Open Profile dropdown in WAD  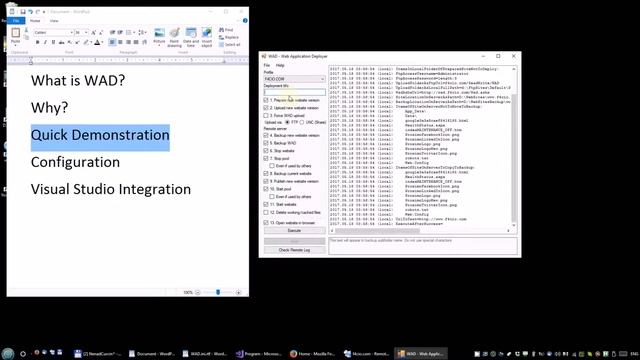[294, 79]
